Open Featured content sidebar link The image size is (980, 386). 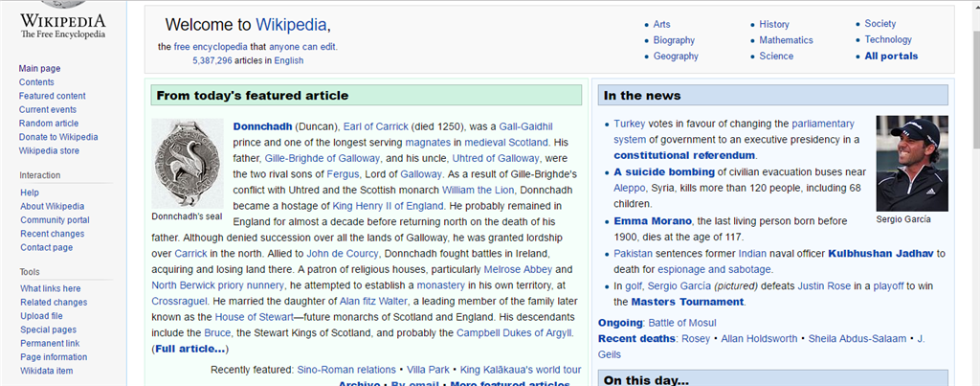(53, 97)
